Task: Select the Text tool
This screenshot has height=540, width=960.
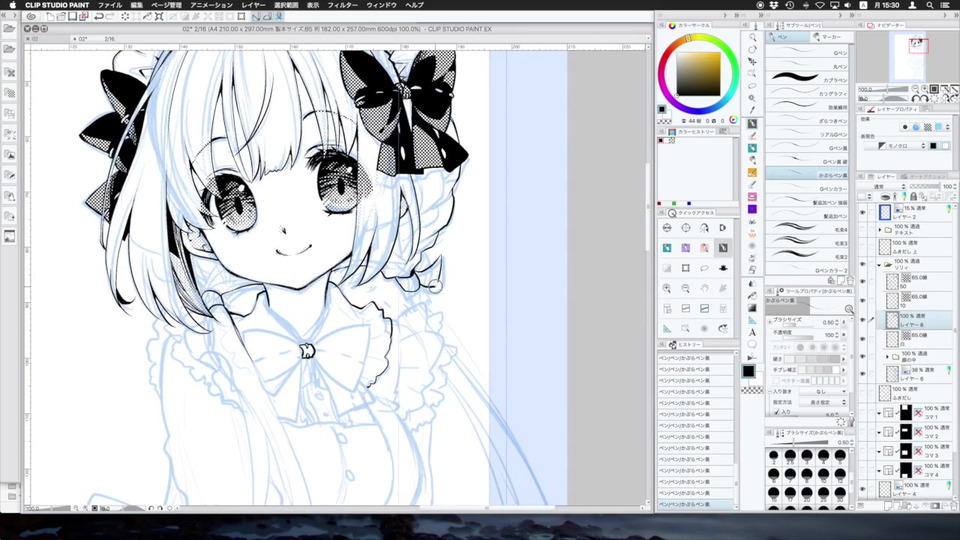Action: click(x=752, y=332)
